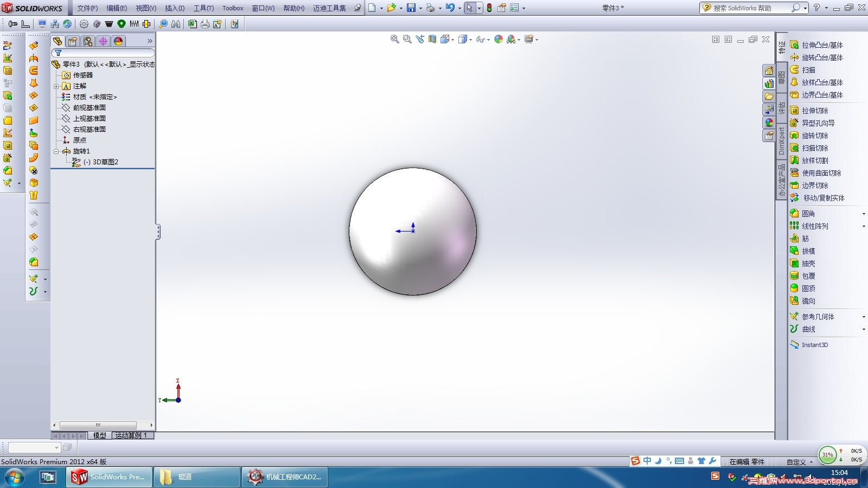Viewport: 868px width, 488px height.
Task: Open the DimXpertManager tab icon
Action: (x=103, y=41)
